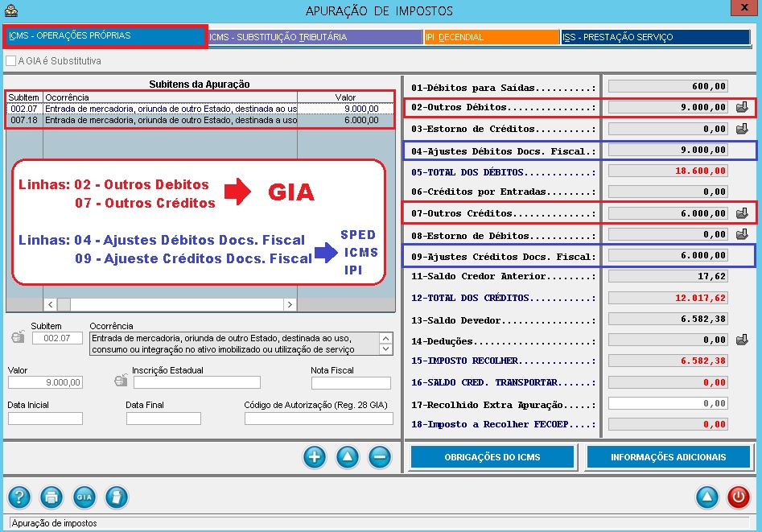Click 16-Saldo Cred. Transportar value
Image resolution: width=762 pixels, height=532 pixels.
click(668, 382)
